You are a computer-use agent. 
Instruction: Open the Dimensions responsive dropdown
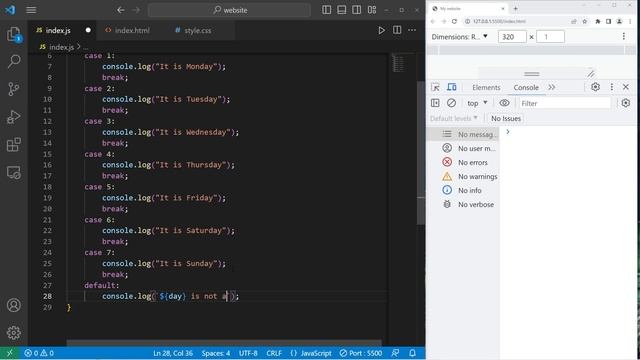460,37
